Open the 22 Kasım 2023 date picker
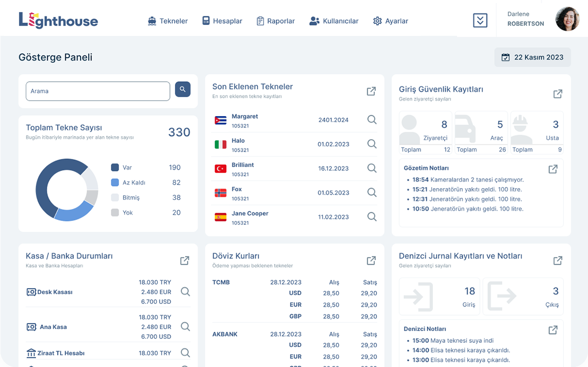 533,57
